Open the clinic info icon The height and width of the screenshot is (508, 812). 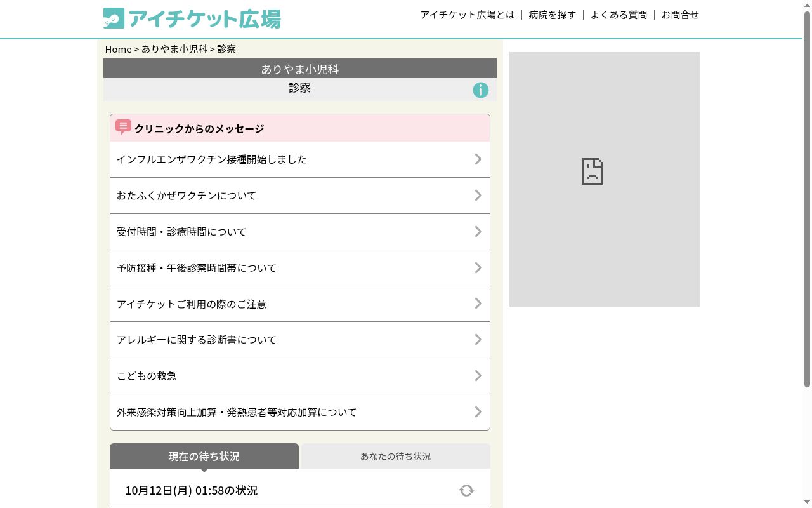click(481, 90)
